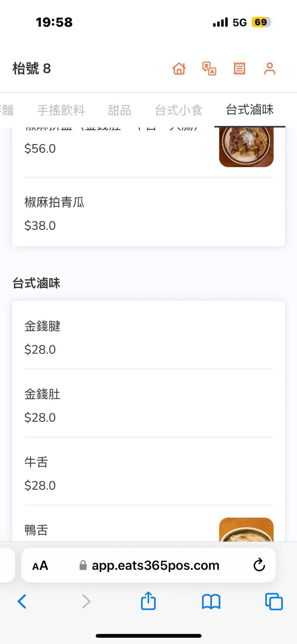Choose the 金錢肚 menu item
Viewport: 297px width, 644px height.
[42, 394]
